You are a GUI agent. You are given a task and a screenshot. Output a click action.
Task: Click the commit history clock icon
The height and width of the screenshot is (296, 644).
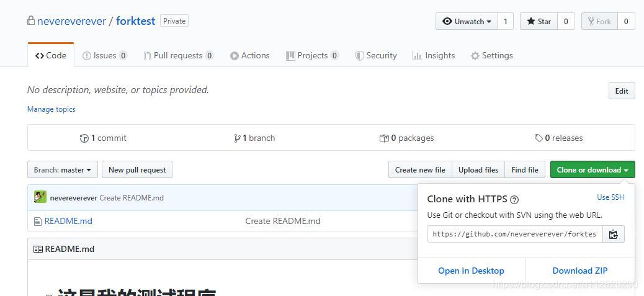tap(84, 138)
